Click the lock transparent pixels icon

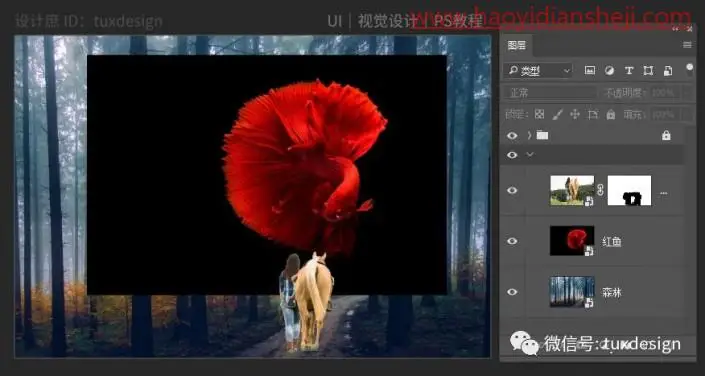coord(540,114)
